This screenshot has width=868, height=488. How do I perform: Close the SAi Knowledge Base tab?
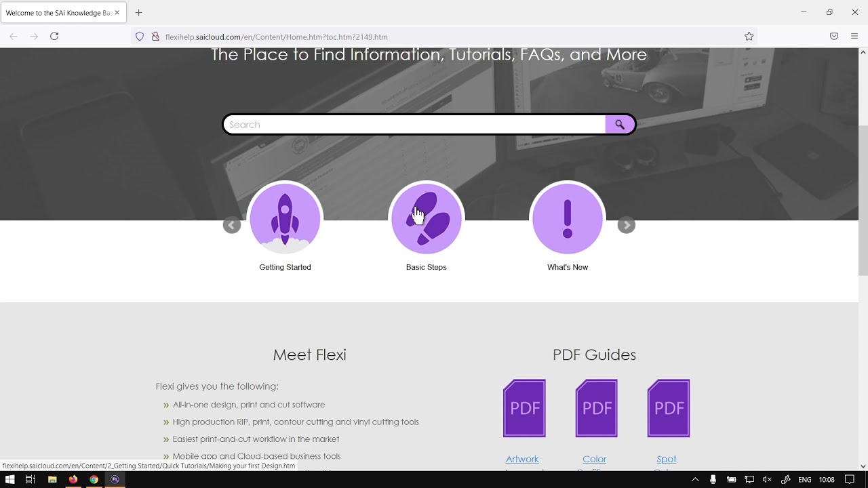117,12
